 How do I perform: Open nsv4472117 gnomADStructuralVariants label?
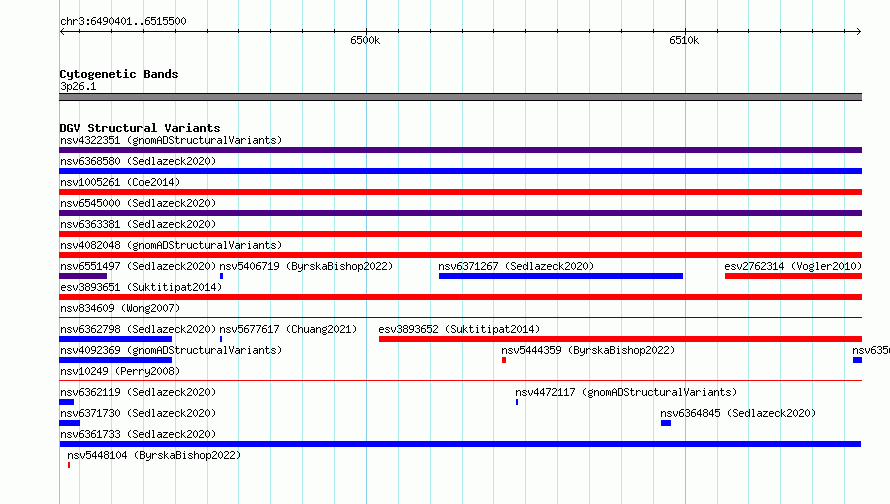(x=626, y=392)
